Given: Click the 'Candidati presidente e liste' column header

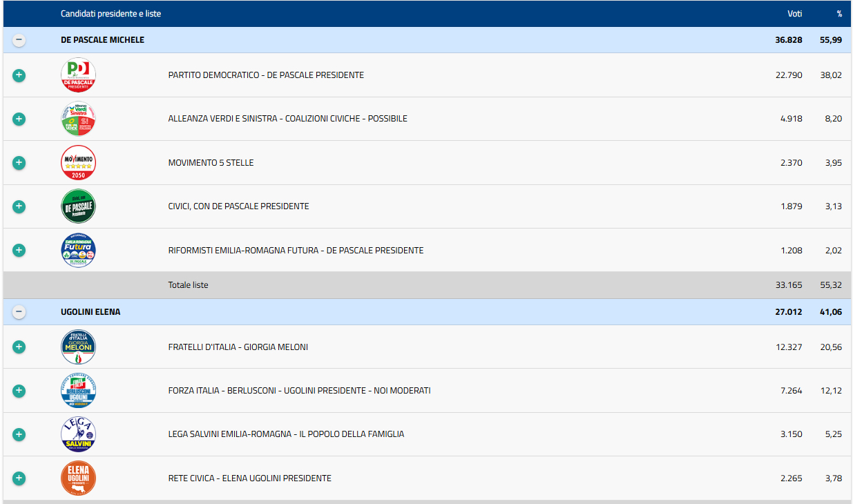Looking at the screenshot, I should point(111,14).
